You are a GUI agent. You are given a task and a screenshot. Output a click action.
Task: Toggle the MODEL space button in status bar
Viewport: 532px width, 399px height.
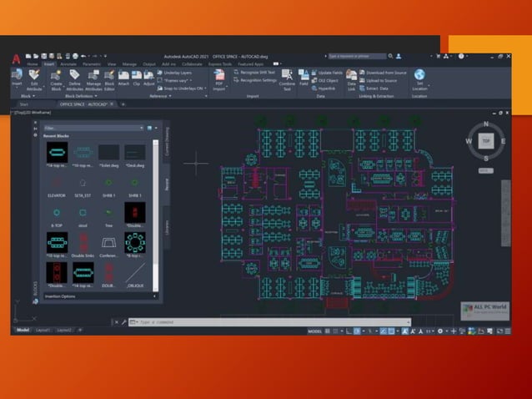[x=314, y=331]
